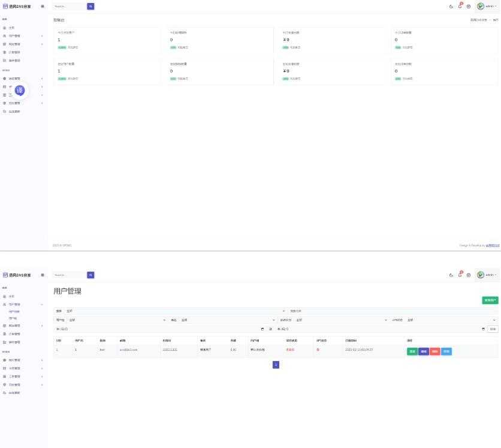Click the purple magnifier search button on the dashboard
This screenshot has height=448, width=501.
(90, 6)
